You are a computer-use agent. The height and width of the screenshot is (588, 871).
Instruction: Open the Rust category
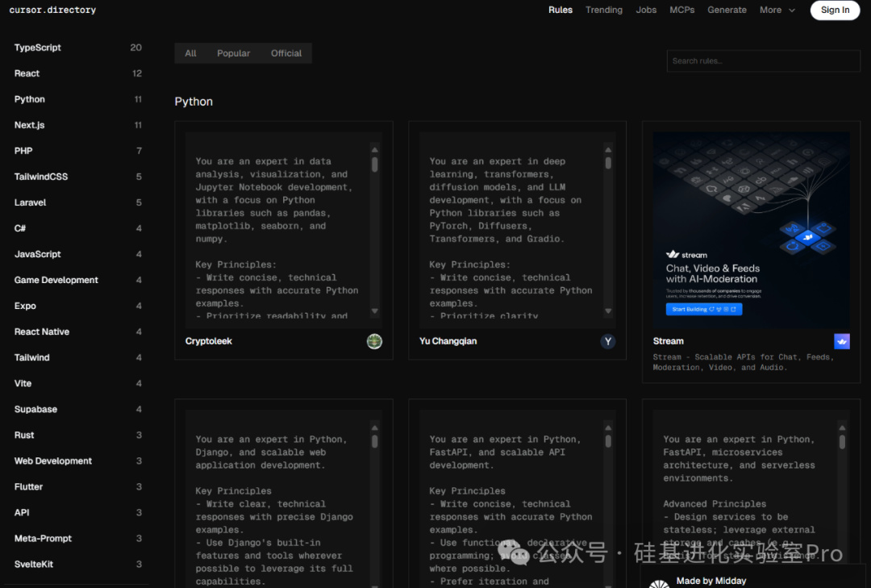tap(77, 436)
